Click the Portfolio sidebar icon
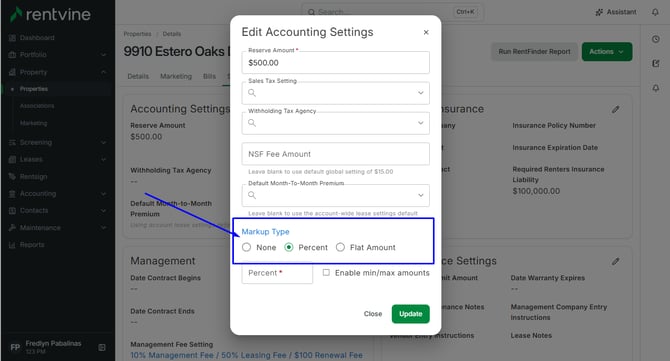Screen dimensions: 670x361 (12, 55)
